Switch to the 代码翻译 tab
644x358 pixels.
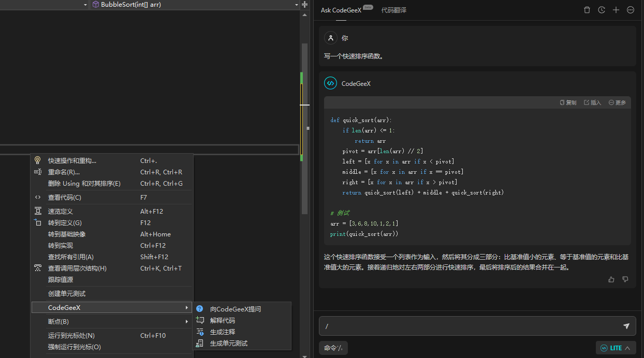(394, 10)
